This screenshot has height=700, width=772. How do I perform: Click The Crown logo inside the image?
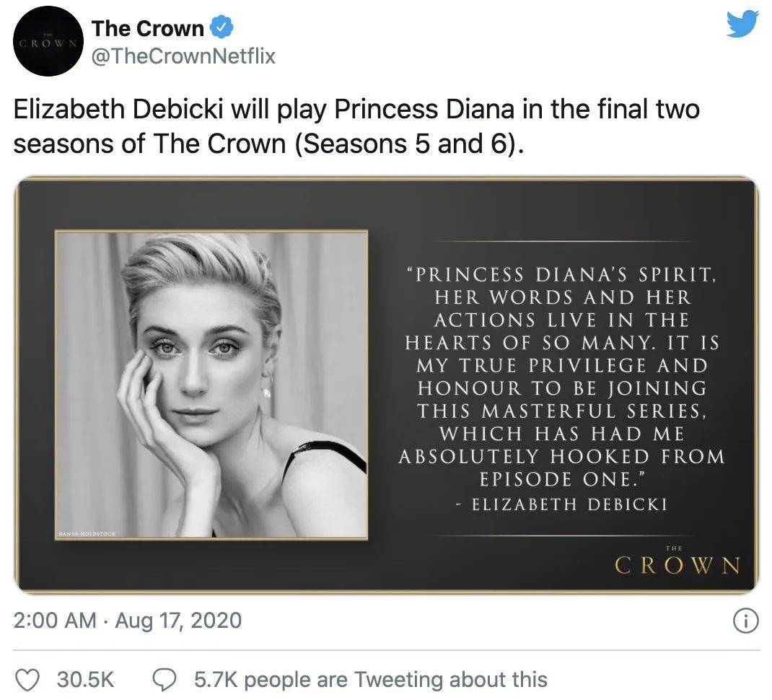tap(677, 564)
